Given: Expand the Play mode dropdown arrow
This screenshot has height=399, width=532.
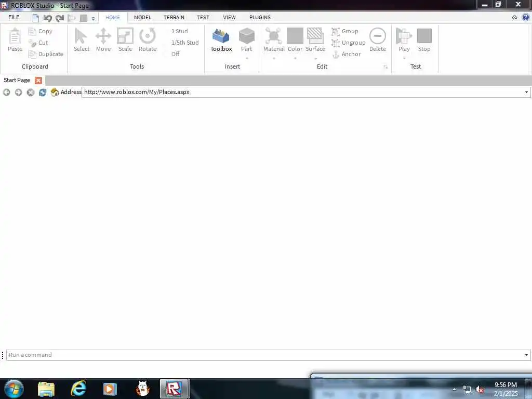Looking at the screenshot, I should 404,58.
